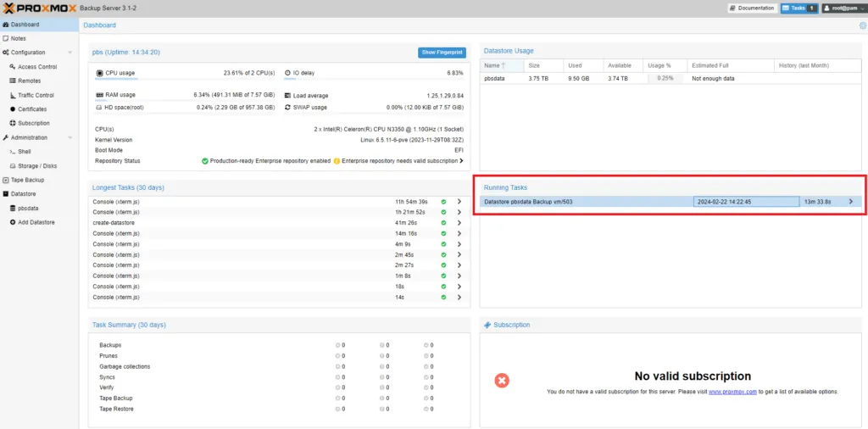The height and width of the screenshot is (429, 868).
Task: Open the Documentation button
Action: pyautogui.click(x=752, y=8)
